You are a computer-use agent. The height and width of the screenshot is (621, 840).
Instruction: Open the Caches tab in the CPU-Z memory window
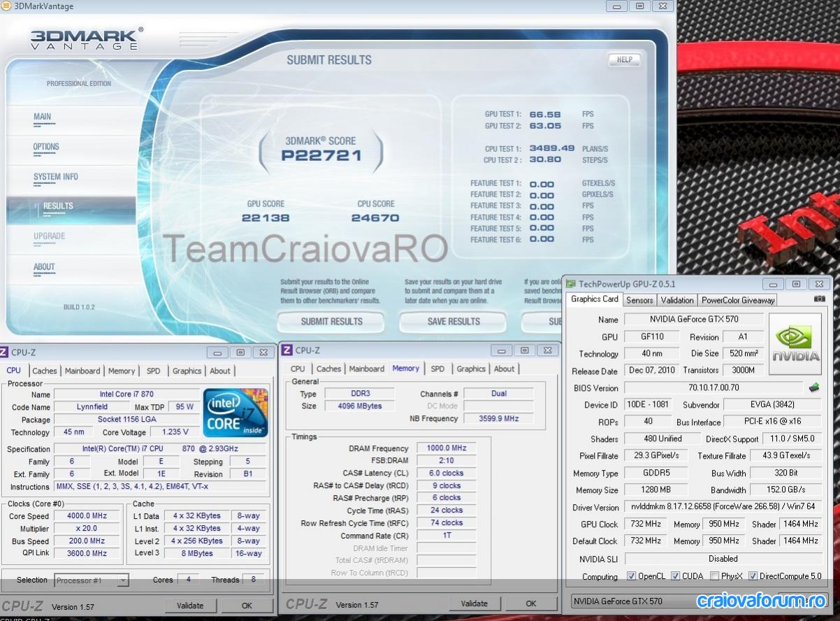[328, 369]
